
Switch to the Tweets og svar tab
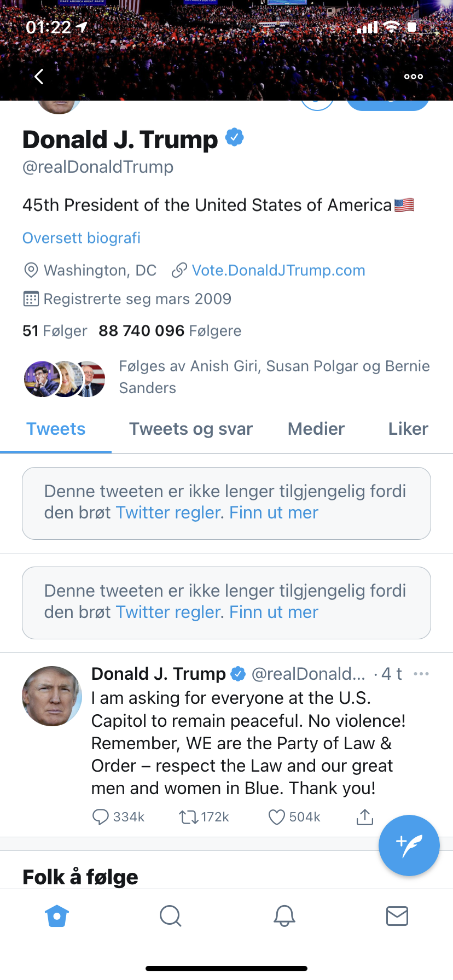point(191,429)
